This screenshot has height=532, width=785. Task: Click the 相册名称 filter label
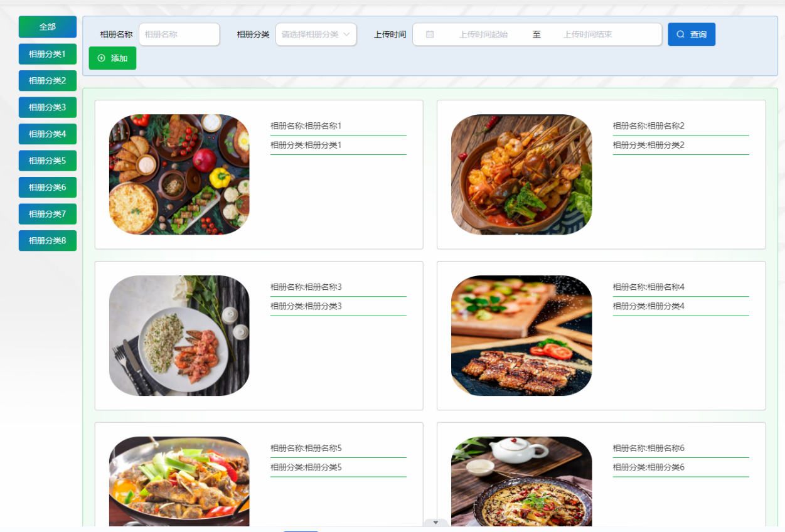[x=116, y=35]
